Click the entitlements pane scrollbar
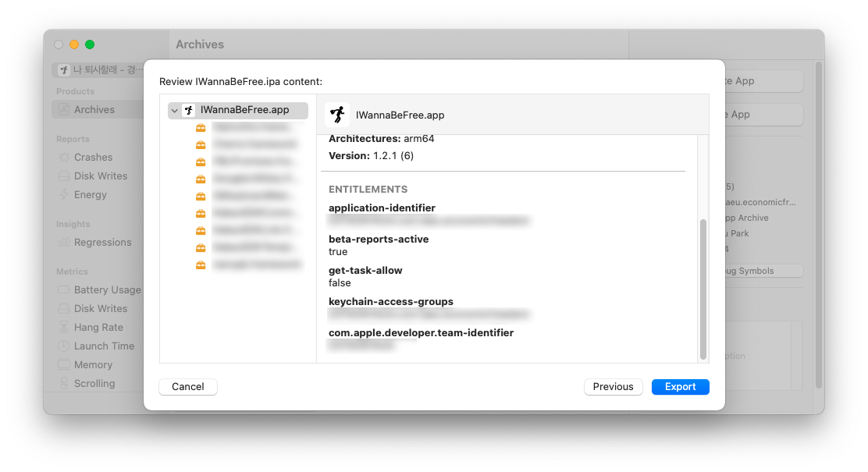Screen dimensions: 868x472 (x=703, y=289)
